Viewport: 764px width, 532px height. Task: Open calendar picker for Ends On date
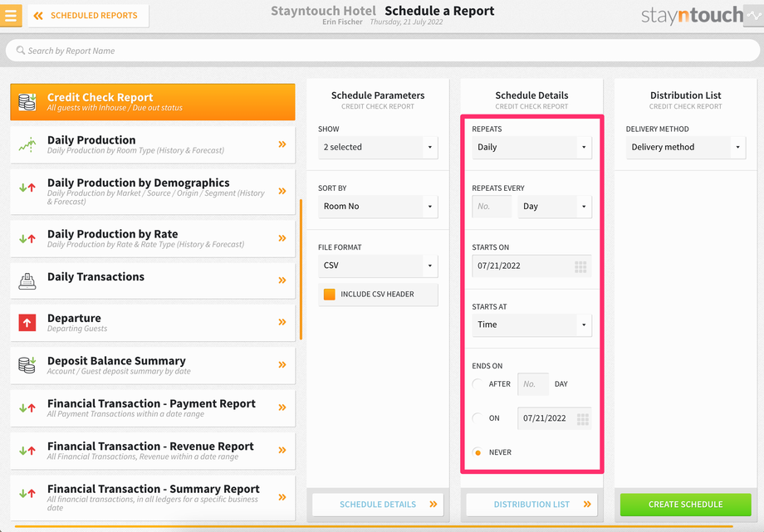(583, 419)
